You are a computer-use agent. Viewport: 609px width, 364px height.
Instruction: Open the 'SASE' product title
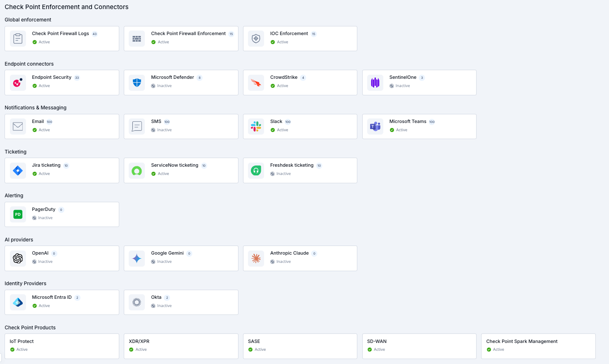tap(254, 341)
